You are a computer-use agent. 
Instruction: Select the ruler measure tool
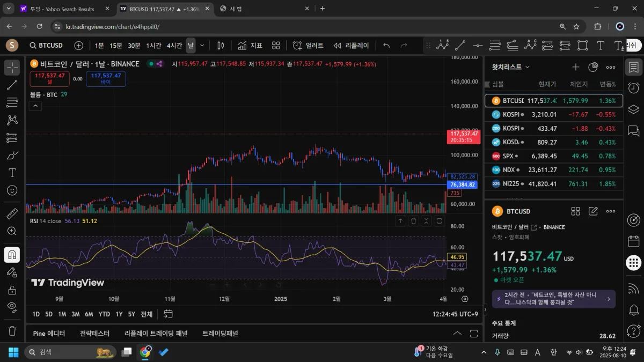click(12, 214)
